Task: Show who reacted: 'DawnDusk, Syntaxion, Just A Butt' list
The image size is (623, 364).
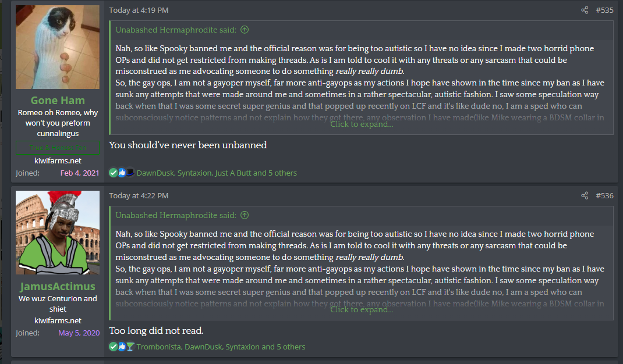Action: (217, 173)
